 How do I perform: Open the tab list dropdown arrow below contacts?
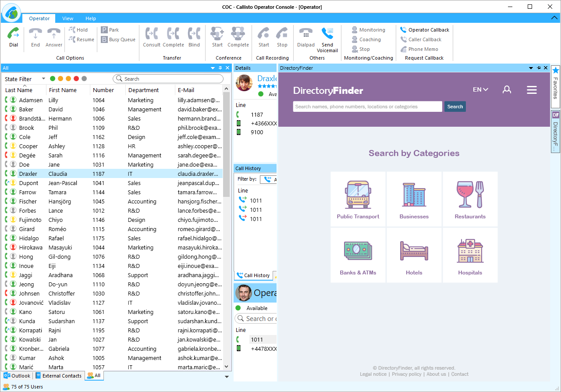point(227,377)
